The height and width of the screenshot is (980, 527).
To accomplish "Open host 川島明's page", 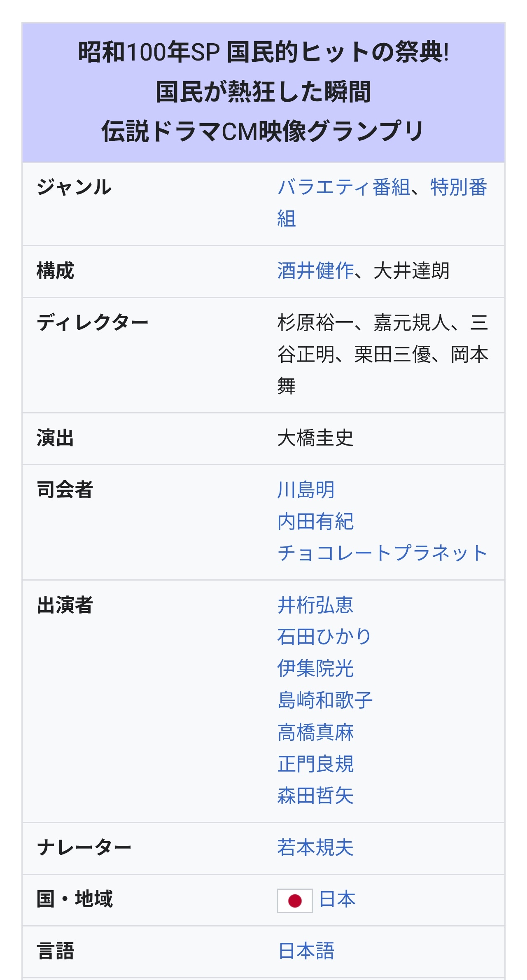I will point(305,490).
